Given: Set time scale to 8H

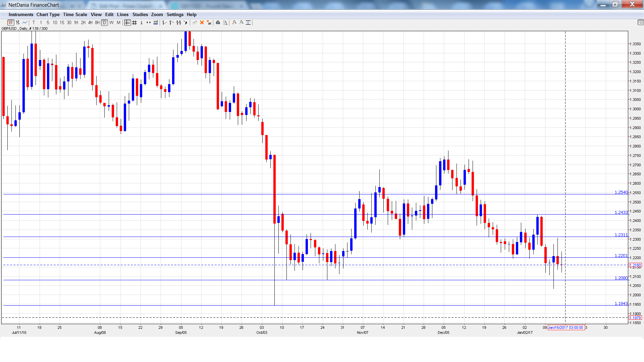Looking at the screenshot, I should (97, 23).
